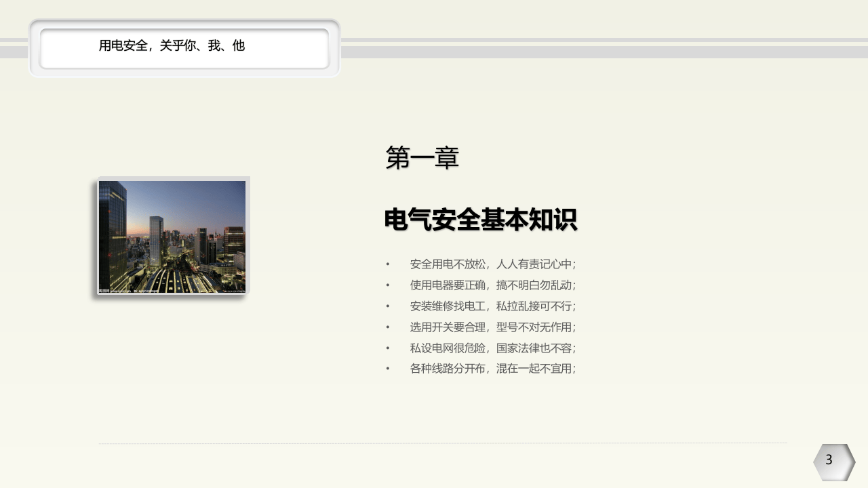Screen dimensions: 868x488
Task: Click bullet line 选用开关要合理，型号不对无作用
Action: (x=493, y=327)
